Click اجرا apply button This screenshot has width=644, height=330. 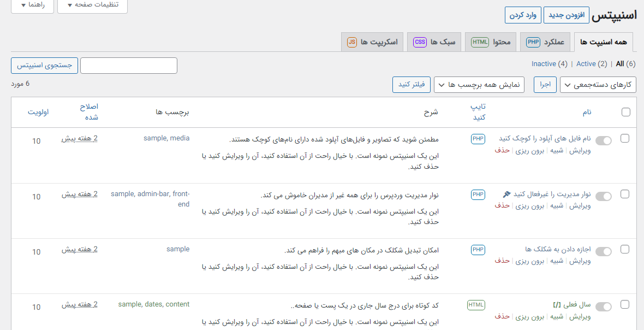(545, 85)
